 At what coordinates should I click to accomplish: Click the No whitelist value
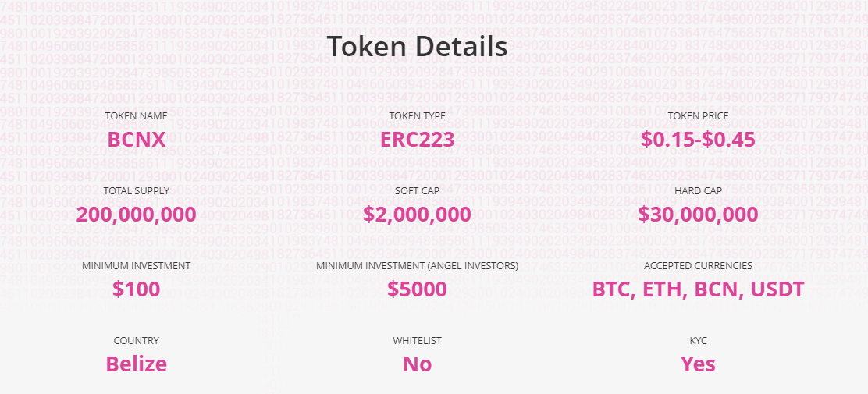[417, 364]
